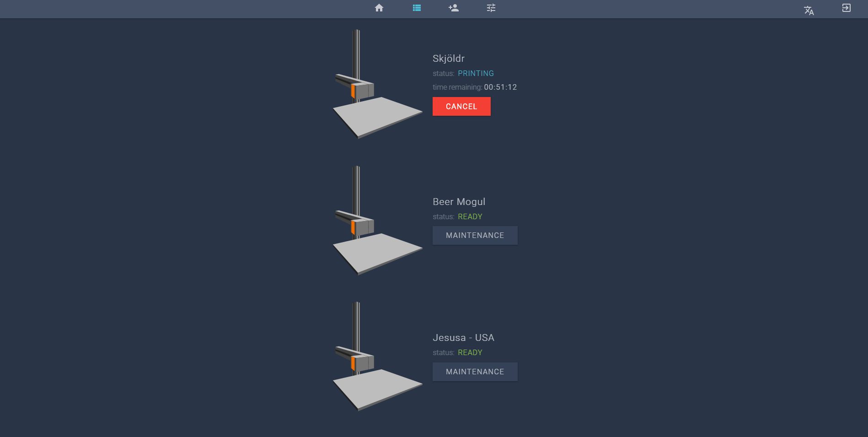
Task: Click the 00:51:12 countdown value
Action: [x=500, y=87]
